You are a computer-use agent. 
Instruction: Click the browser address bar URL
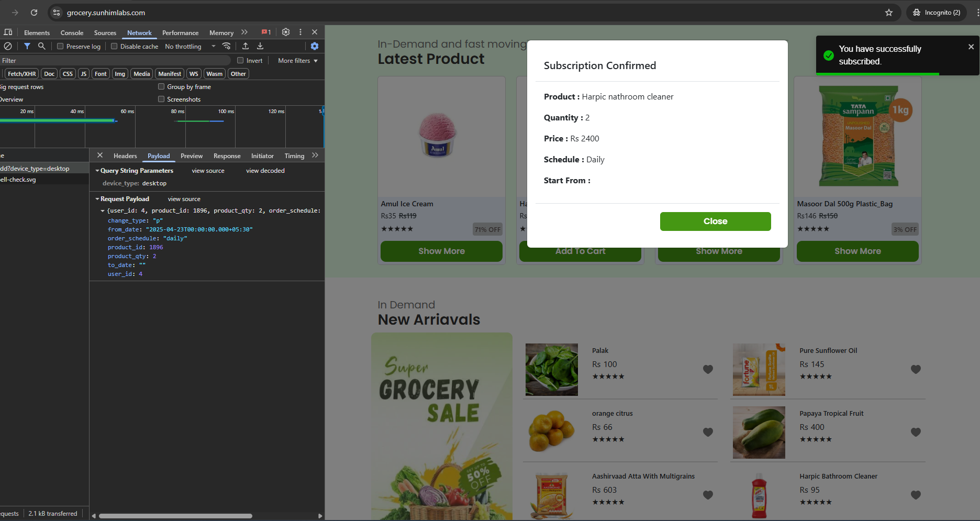pyautogui.click(x=106, y=13)
